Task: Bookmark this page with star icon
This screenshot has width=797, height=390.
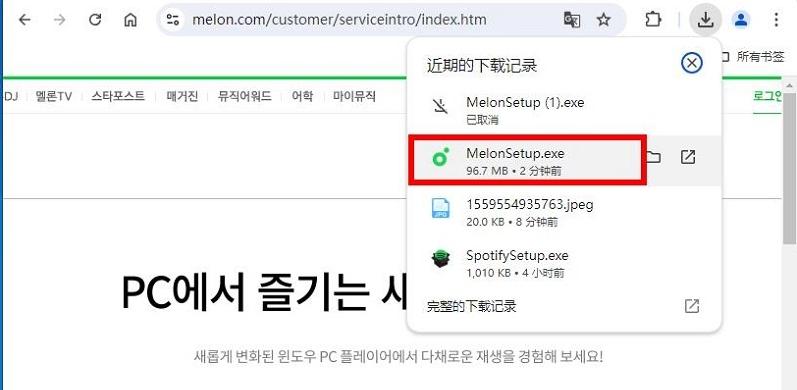Action: [603, 20]
